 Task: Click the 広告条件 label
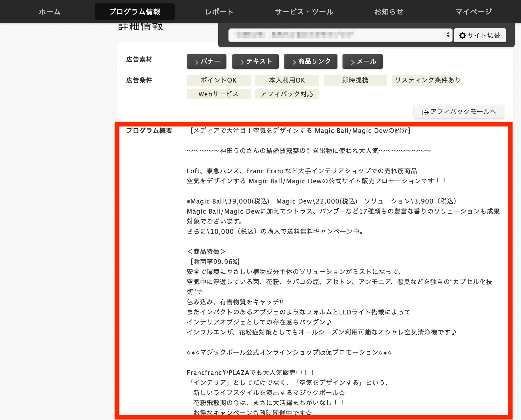[139, 80]
